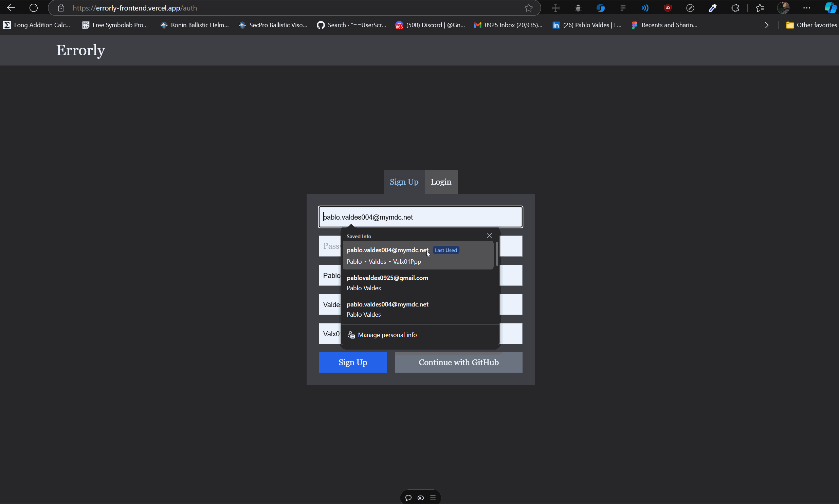Viewport: 839px width, 504px height.
Task: Choose the pablovaldes0925@gmail.com saved entry
Action: (418, 283)
